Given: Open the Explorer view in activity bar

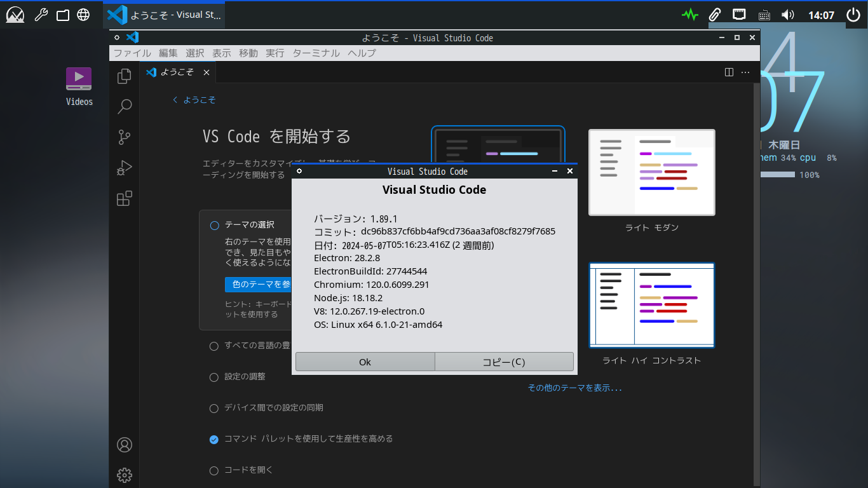Looking at the screenshot, I should point(125,77).
